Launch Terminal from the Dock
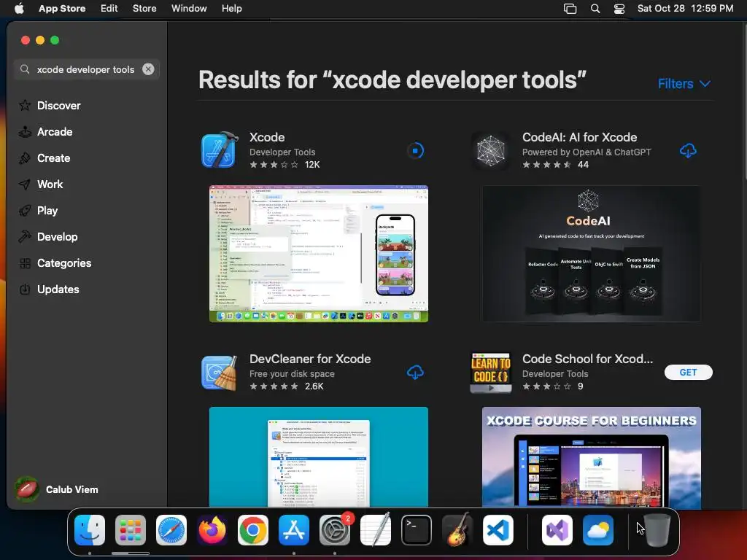Viewport: 747px width, 560px height. click(417, 530)
